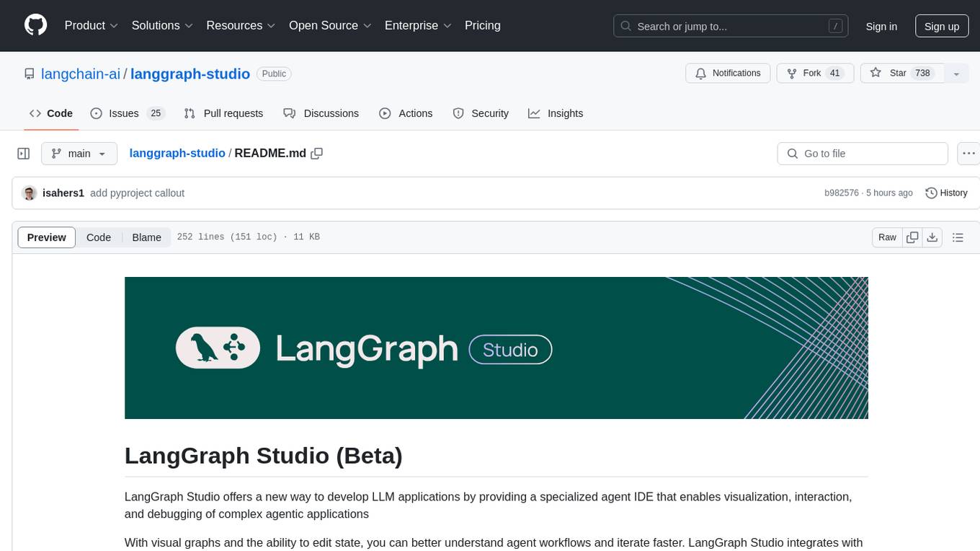
Task: Open isahers1 author link
Action: [63, 193]
